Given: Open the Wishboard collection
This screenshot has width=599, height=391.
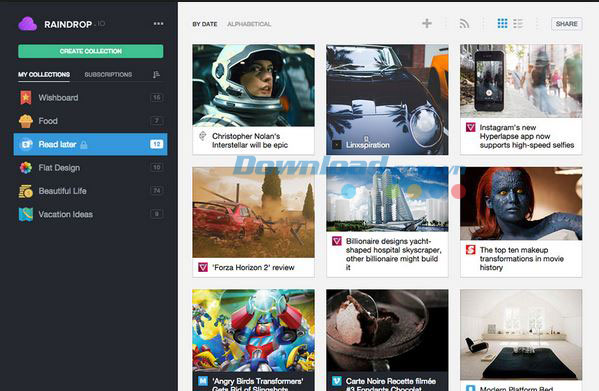Looking at the screenshot, I should coord(91,98).
